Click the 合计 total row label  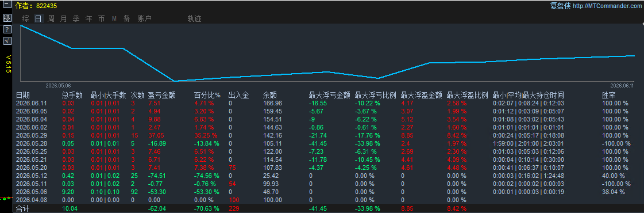[22, 209]
